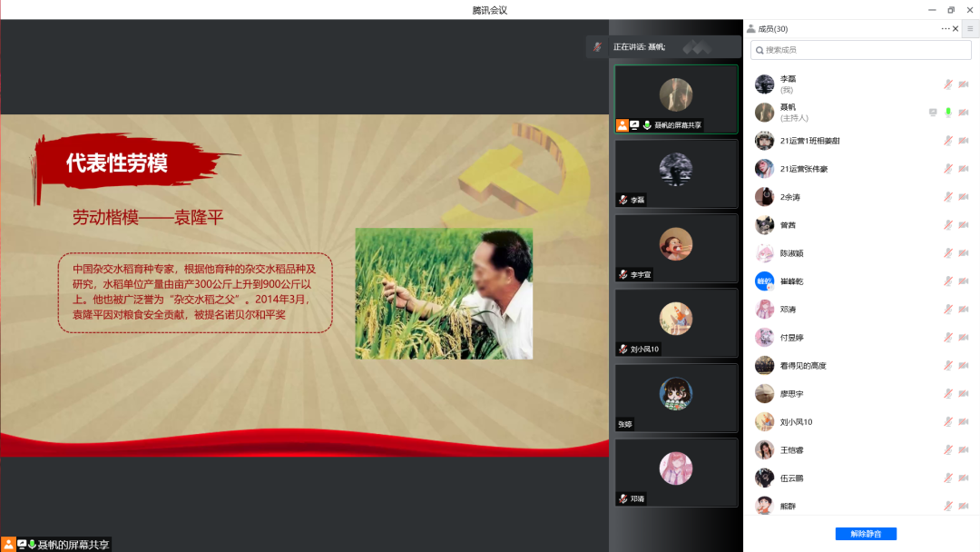Image resolution: width=980 pixels, height=552 pixels.
Task: Click muted mic icon for 21运营张伟豪
Action: (948, 169)
